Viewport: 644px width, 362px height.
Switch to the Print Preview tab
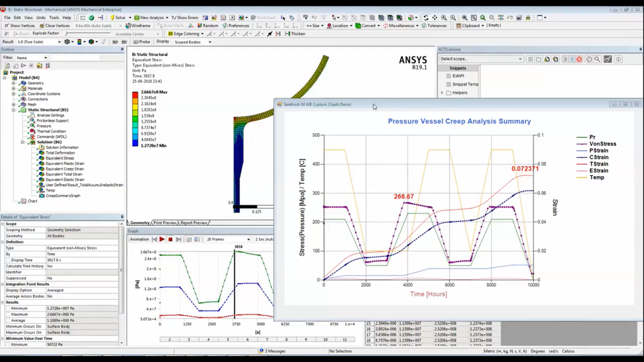165,223
